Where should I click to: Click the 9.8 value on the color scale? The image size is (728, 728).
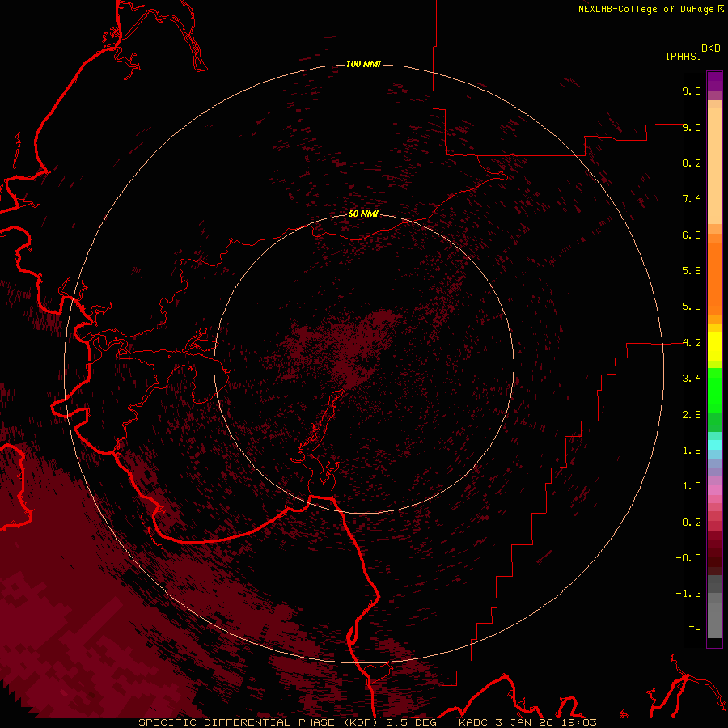coord(692,91)
